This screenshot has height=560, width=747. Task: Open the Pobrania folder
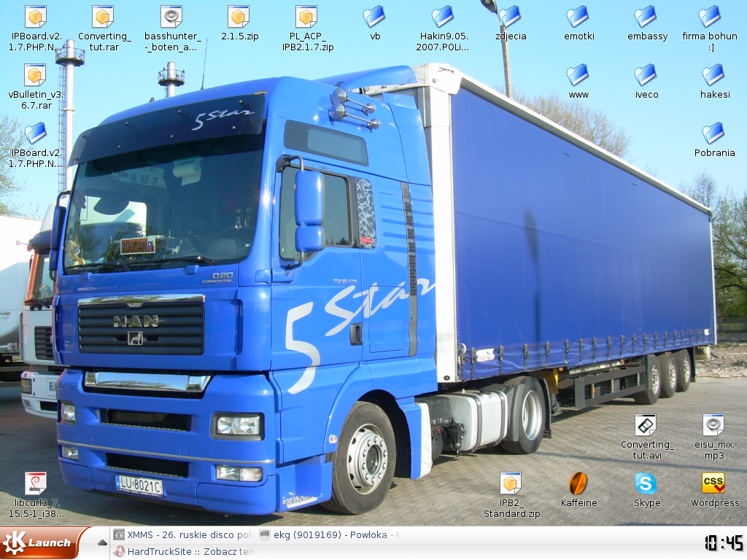[x=713, y=133]
